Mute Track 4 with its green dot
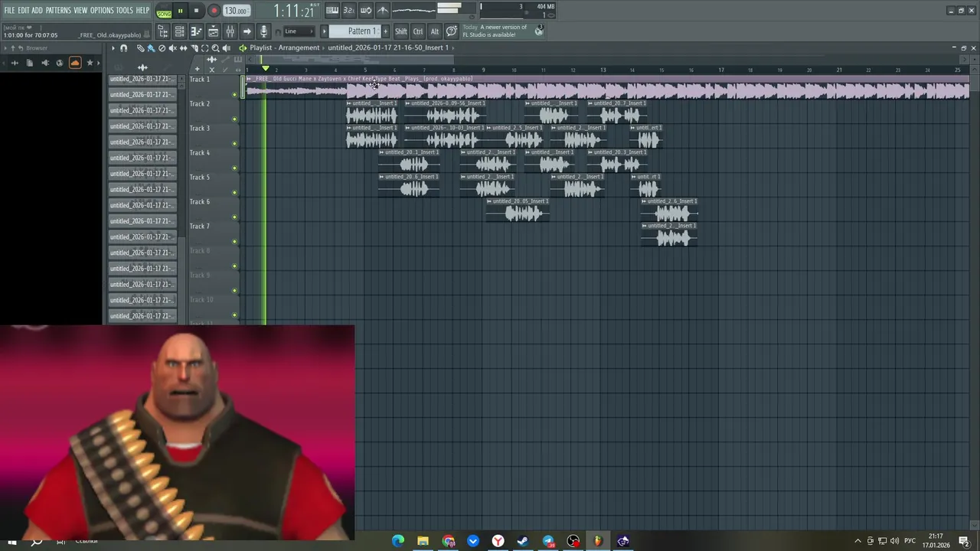 [x=235, y=168]
